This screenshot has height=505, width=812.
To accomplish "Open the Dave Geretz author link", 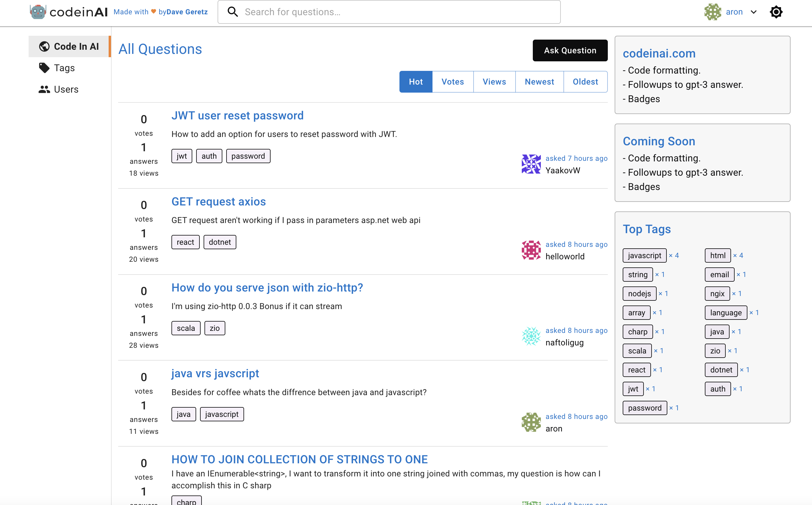I will coord(187,12).
